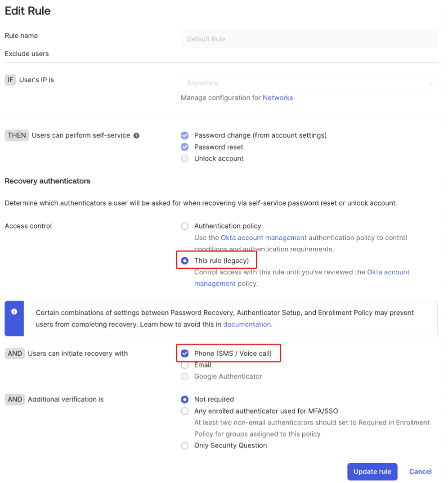Uncheck Phone (SMS / Voice call) recovery
Image resolution: width=448 pixels, height=483 pixels.
click(184, 353)
